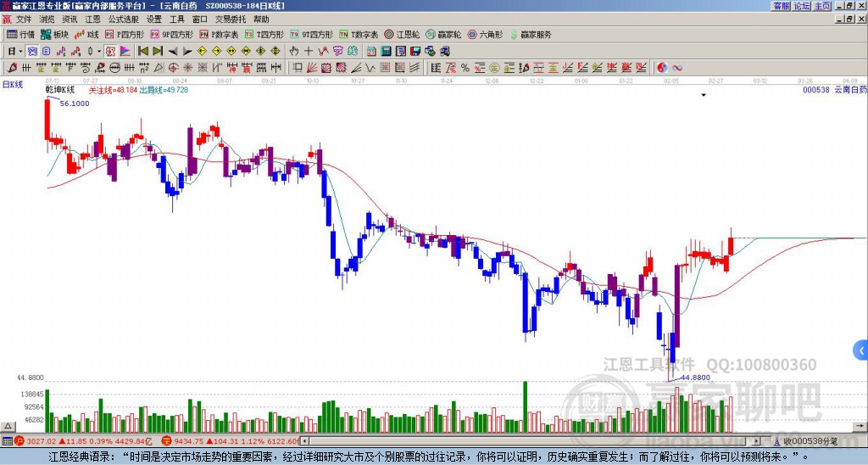
Task: Switch to K线 view
Action: [86, 34]
